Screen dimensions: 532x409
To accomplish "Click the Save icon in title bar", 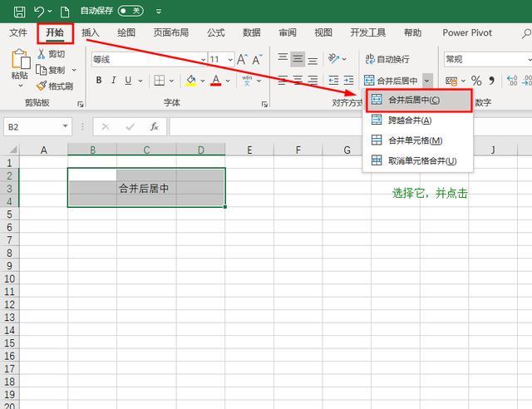I will pos(19,12).
